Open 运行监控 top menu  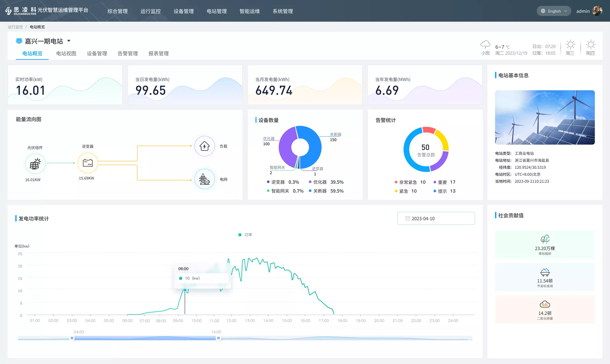pos(151,11)
